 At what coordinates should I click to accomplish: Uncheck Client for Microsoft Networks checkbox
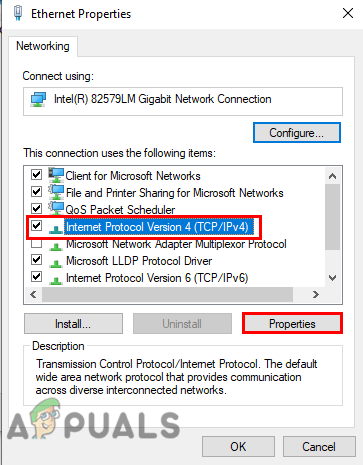click(x=36, y=174)
